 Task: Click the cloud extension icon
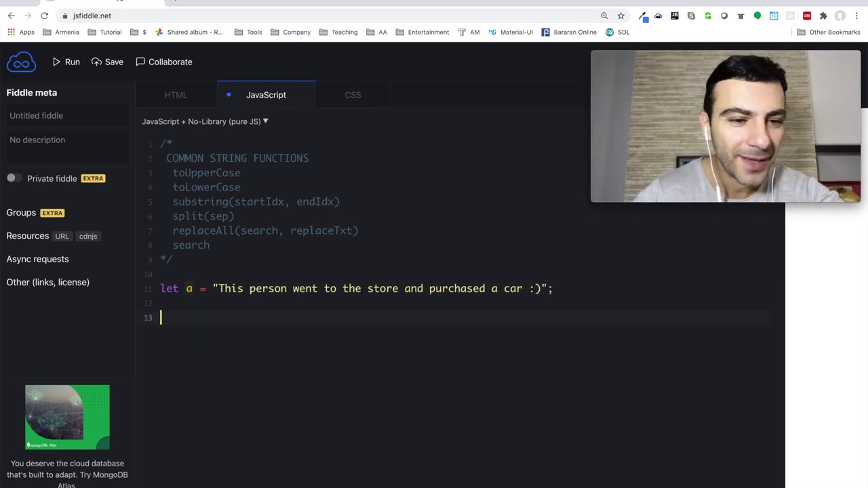(658, 16)
